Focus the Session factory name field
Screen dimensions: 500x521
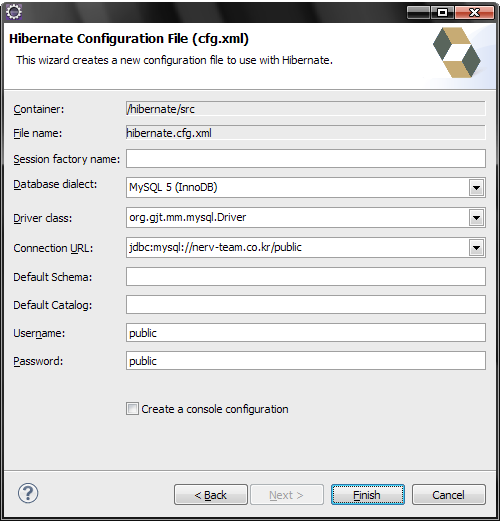(306, 158)
